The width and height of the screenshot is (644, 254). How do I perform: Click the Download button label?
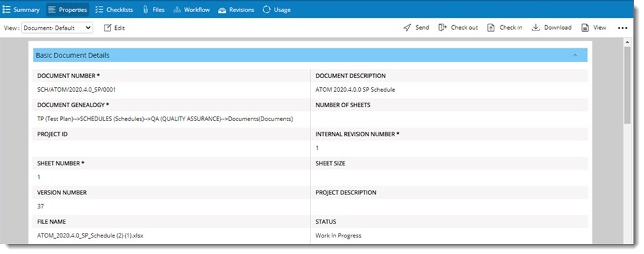(x=558, y=28)
